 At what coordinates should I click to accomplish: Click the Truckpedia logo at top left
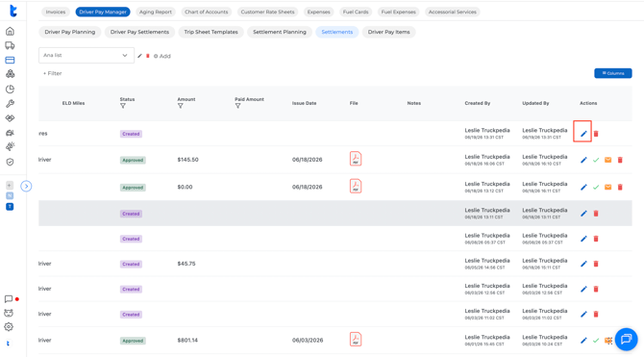click(x=13, y=11)
